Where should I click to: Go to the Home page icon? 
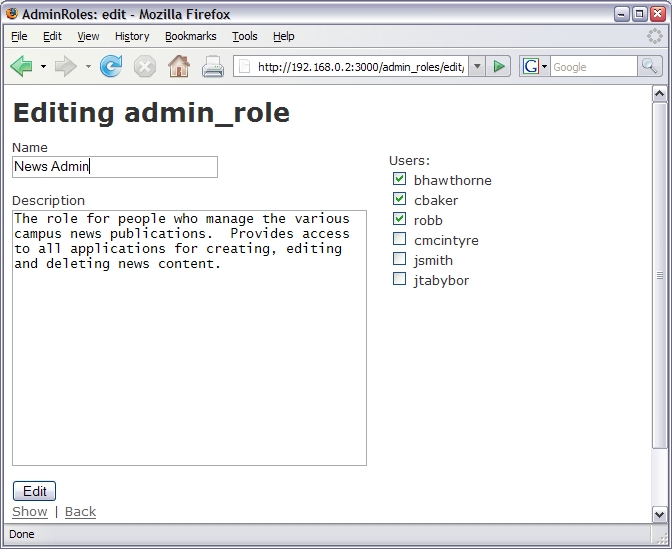179,67
